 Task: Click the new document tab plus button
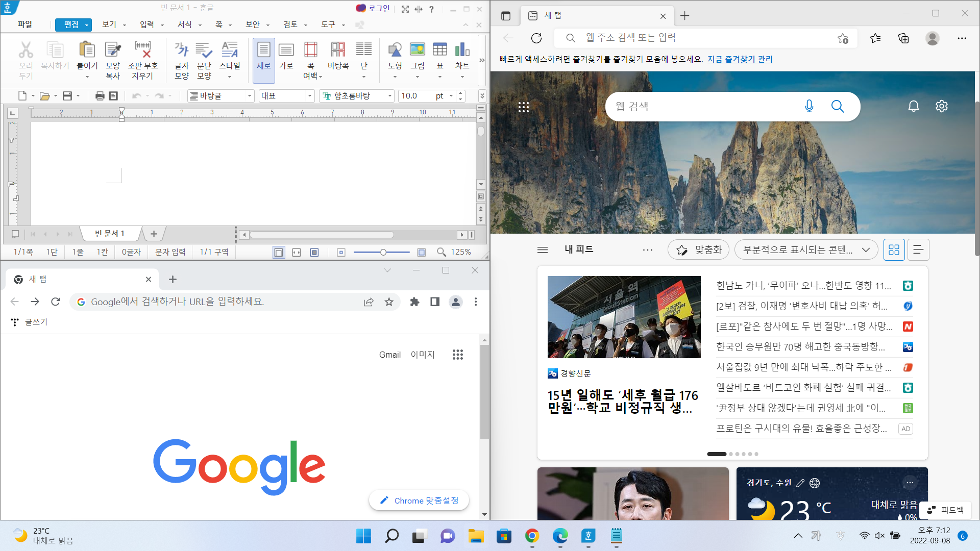point(154,234)
